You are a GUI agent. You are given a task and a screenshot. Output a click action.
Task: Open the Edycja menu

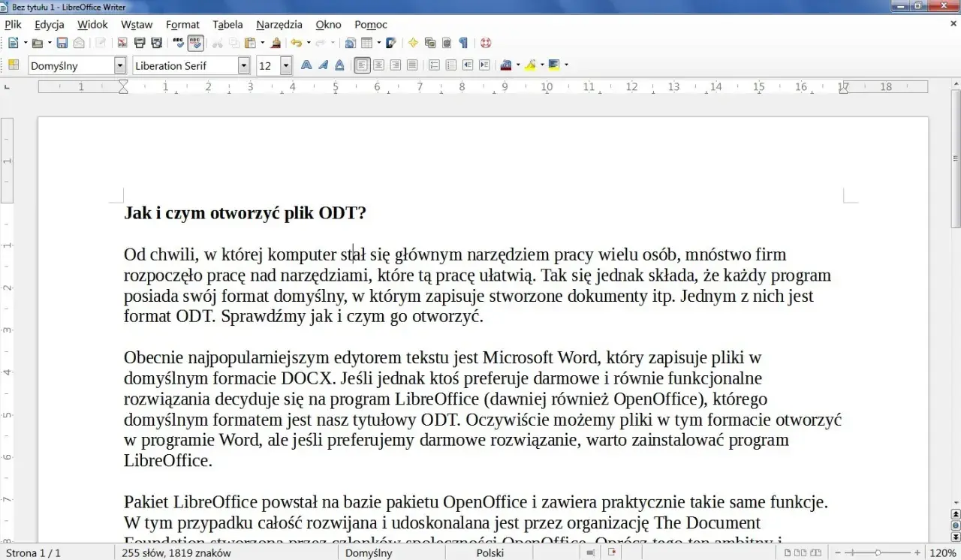pyautogui.click(x=50, y=25)
